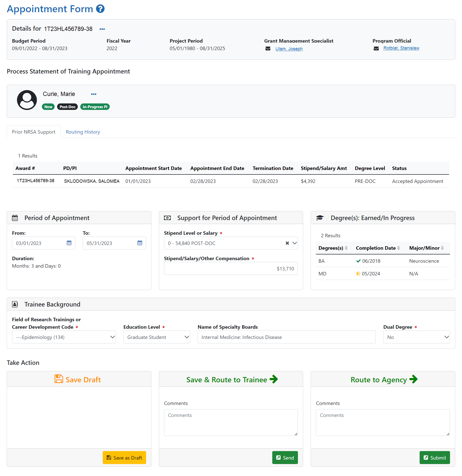Viewport: 462px width, 476px height.
Task: Click the Curie, Marie profile avatar
Action: click(x=27, y=100)
